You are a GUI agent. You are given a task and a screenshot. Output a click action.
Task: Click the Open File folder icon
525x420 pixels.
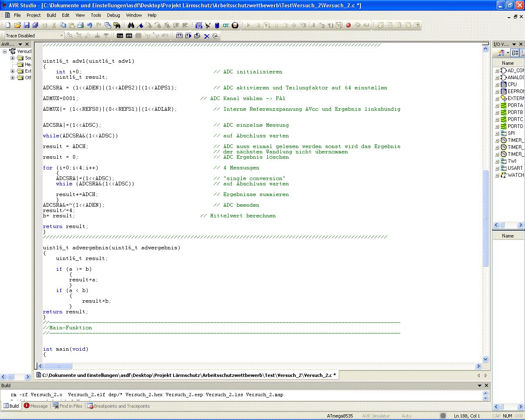pos(17,25)
